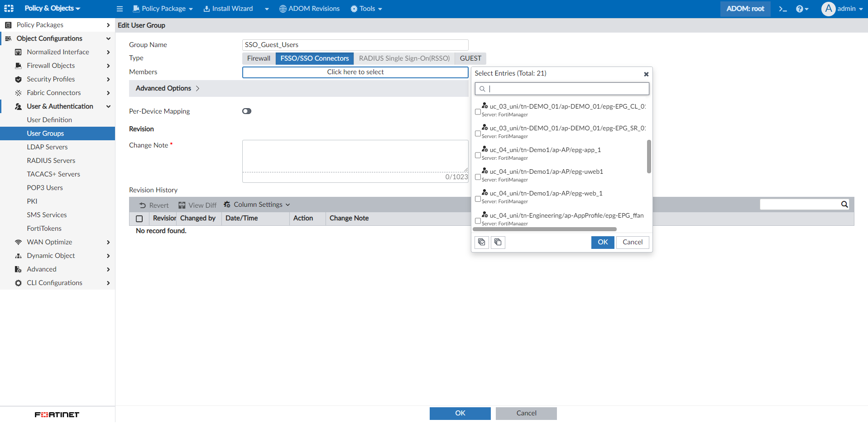
Task: Click the entries search input field
Action: 562,89
